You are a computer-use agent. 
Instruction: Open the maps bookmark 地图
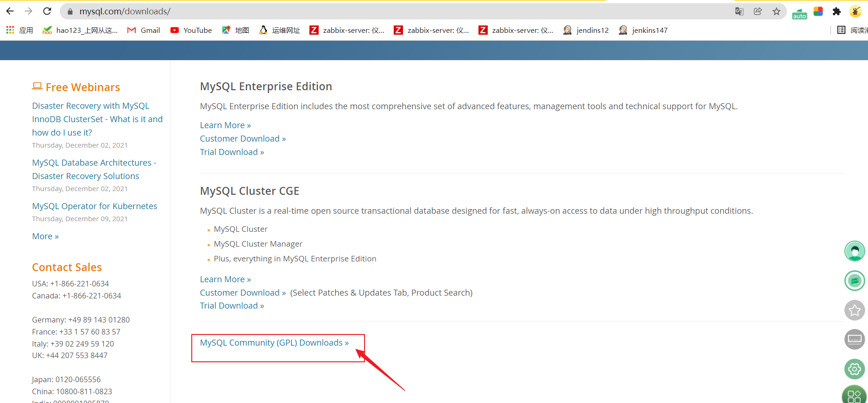click(235, 30)
